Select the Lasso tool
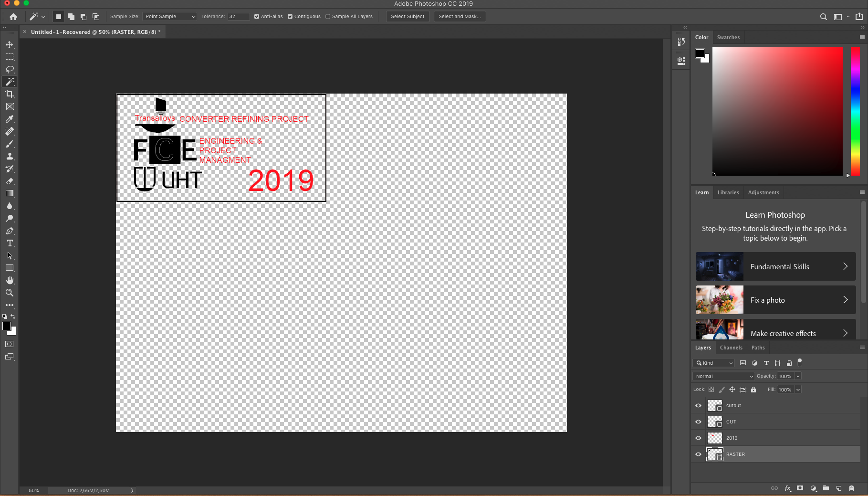 click(x=10, y=69)
